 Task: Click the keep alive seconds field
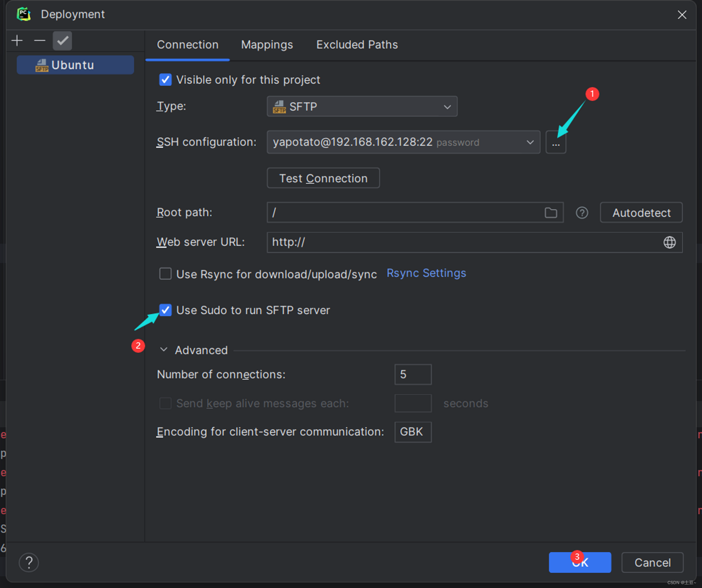click(x=413, y=403)
